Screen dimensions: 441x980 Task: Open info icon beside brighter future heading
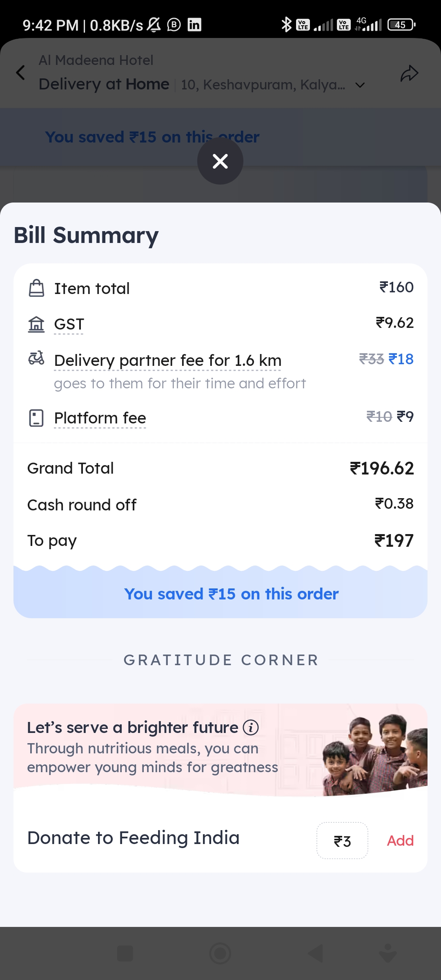[251, 727]
